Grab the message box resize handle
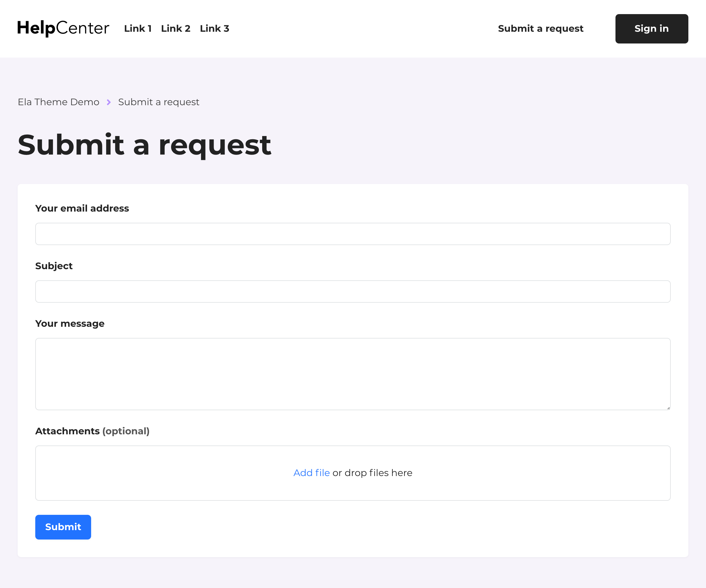This screenshot has width=706, height=588. click(x=668, y=408)
